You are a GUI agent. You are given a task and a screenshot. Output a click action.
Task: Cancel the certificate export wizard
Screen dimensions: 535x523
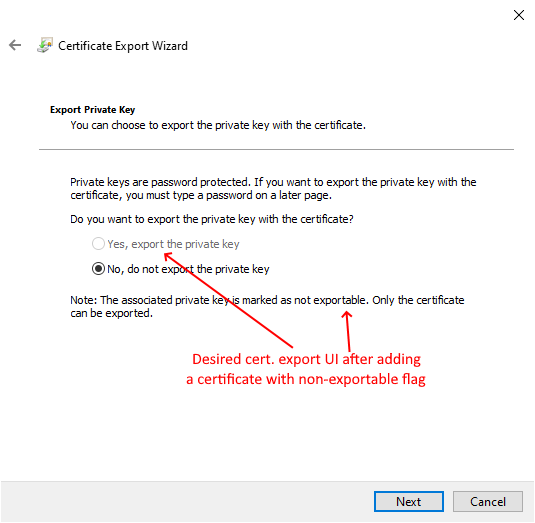coord(488,502)
